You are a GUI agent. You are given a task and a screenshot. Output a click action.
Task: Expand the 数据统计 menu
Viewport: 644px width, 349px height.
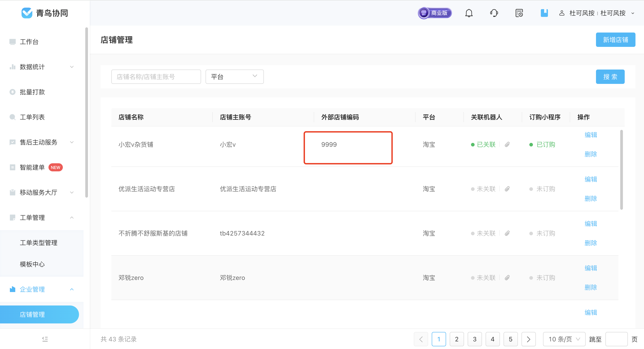pyautogui.click(x=72, y=67)
